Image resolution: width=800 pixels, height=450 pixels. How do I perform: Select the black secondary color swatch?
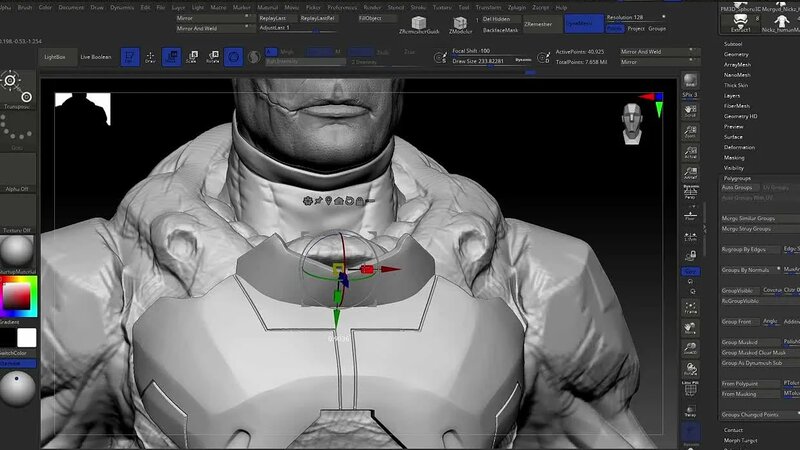[8, 337]
